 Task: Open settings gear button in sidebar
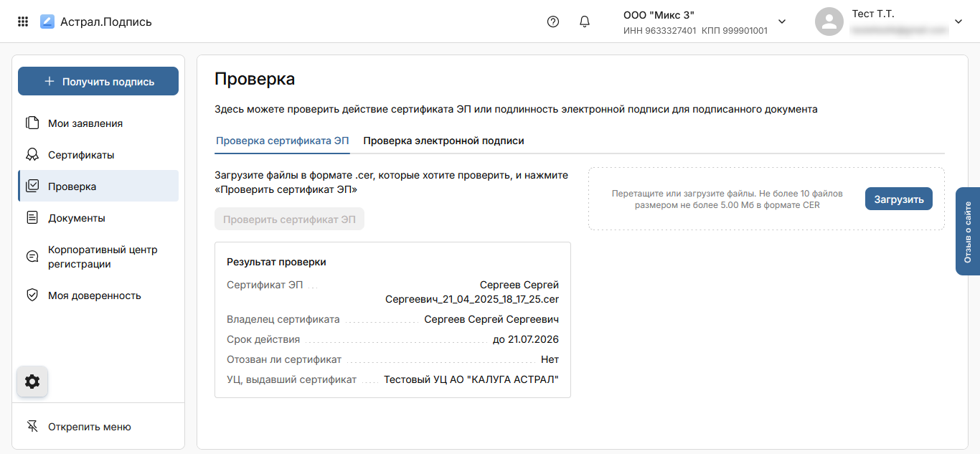[x=32, y=382]
